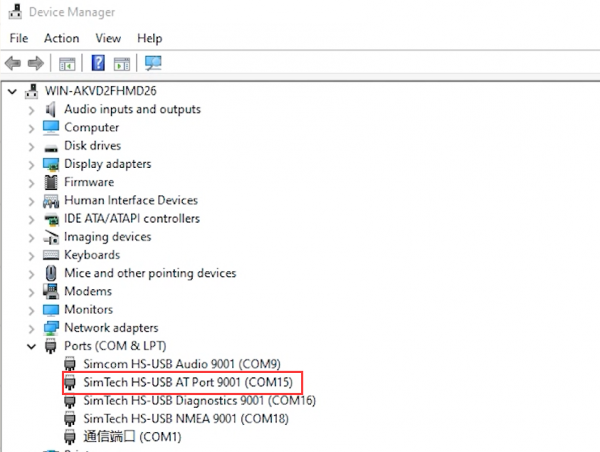Expand the Firmware category
This screenshot has width=600, height=452.
click(31, 184)
